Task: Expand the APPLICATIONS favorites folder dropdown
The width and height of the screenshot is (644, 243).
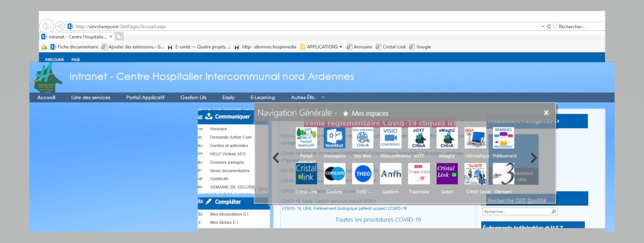Action: (340, 47)
